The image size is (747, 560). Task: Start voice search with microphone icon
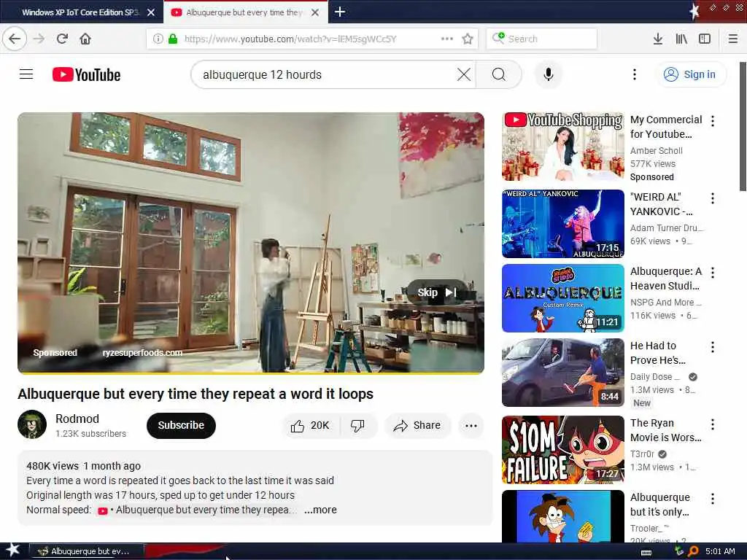point(549,74)
